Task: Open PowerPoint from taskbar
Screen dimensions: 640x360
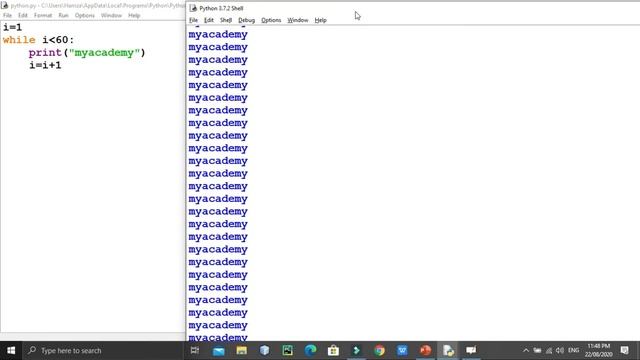Action: coord(425,350)
